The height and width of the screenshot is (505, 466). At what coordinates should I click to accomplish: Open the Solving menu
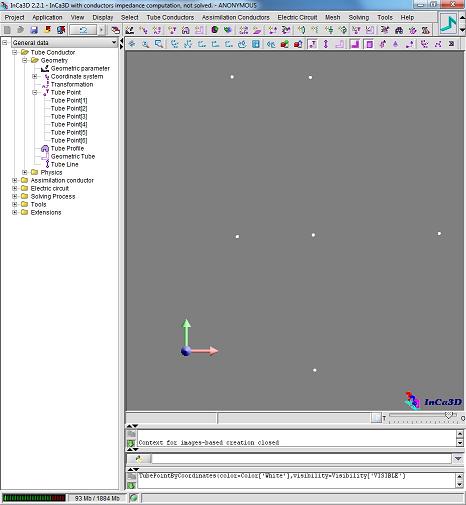[359, 17]
